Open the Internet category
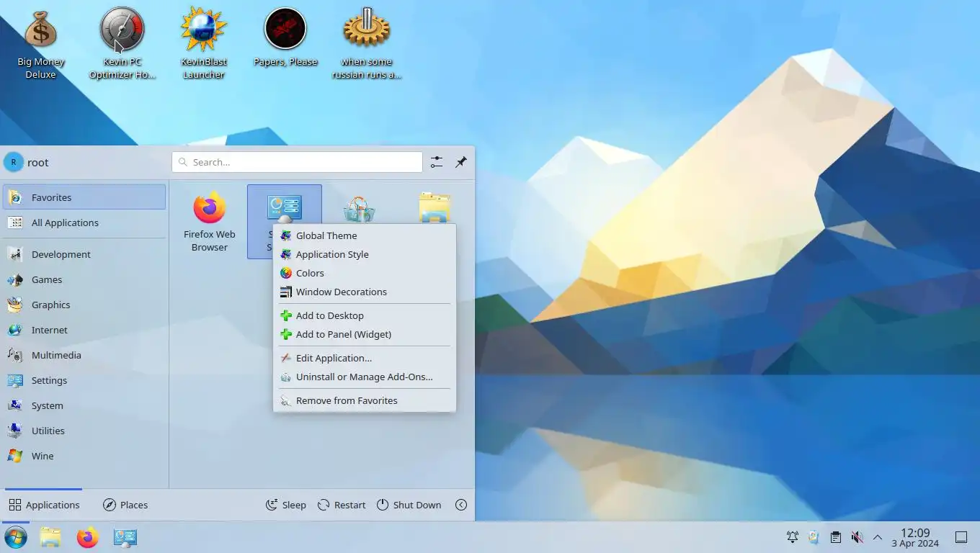Screen dimensions: 980x553 coord(84,330)
